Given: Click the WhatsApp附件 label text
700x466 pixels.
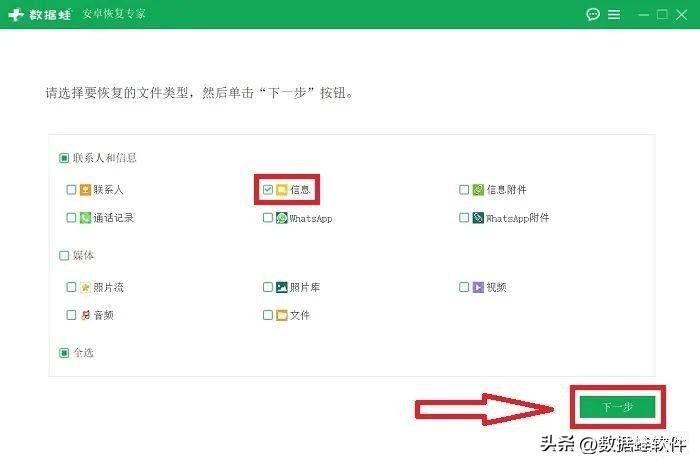Looking at the screenshot, I should 517,218.
